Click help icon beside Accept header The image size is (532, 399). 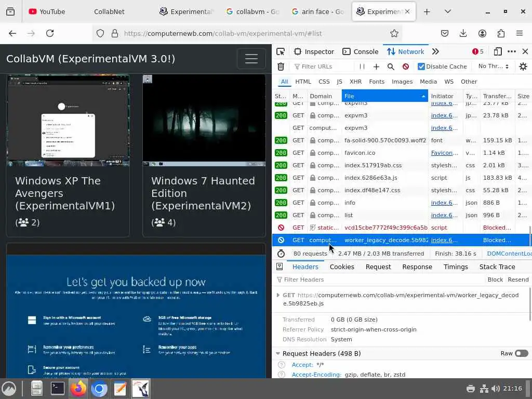281,365
